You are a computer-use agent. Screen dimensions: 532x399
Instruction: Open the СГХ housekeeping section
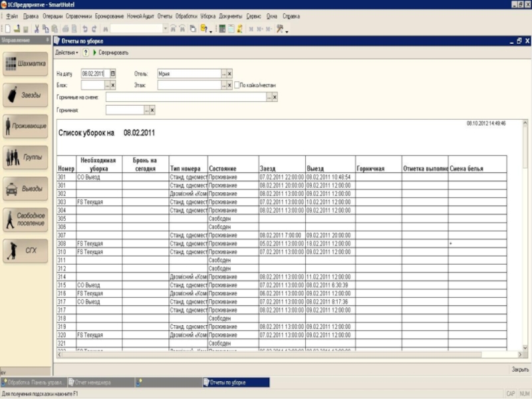point(26,250)
